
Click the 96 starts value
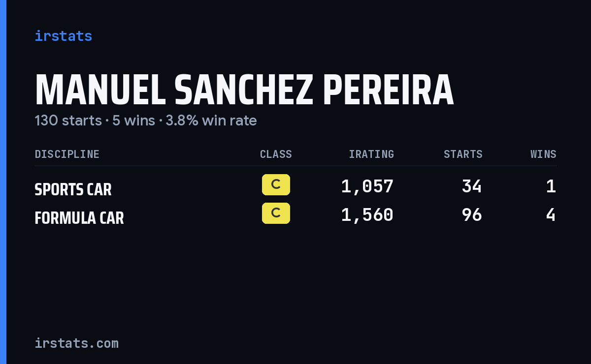472,215
